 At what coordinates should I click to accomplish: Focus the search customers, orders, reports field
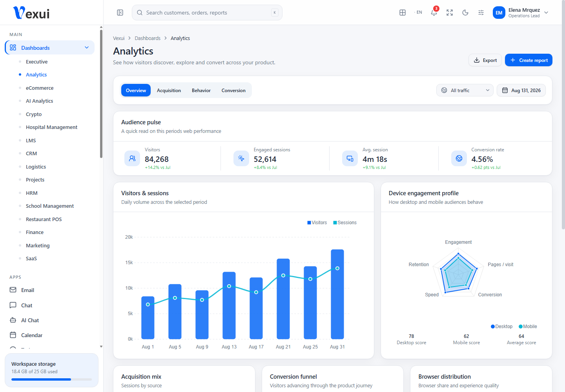coord(207,13)
